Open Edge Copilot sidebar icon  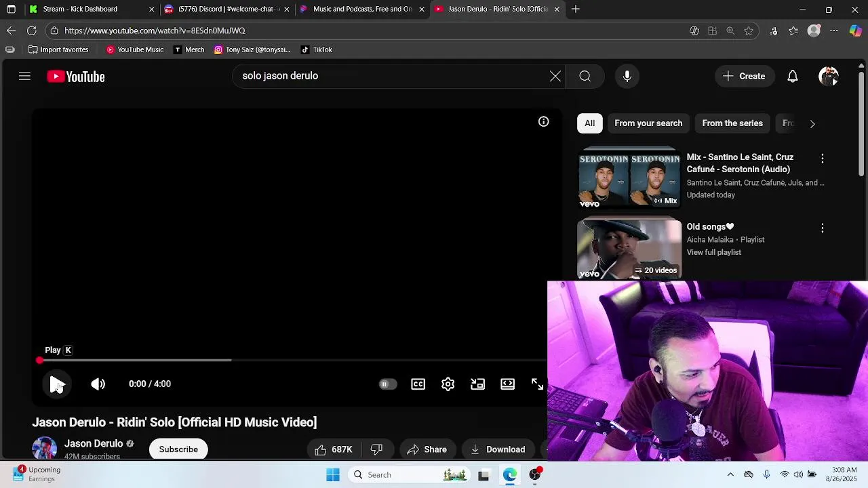(x=856, y=30)
